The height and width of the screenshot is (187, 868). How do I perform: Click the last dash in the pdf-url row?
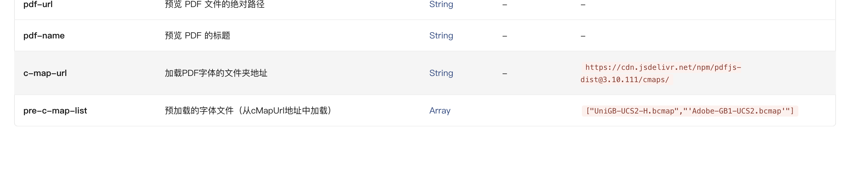click(x=583, y=5)
